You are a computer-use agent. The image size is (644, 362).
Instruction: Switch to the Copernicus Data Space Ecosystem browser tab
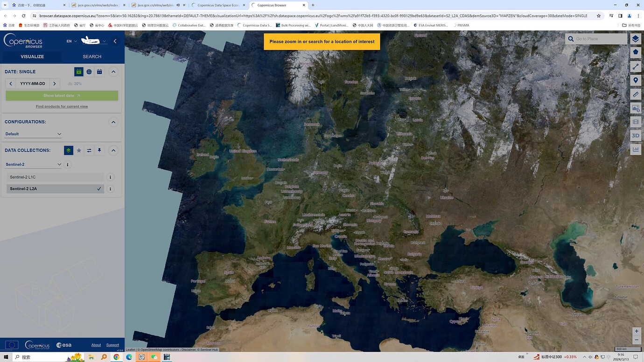(217, 5)
